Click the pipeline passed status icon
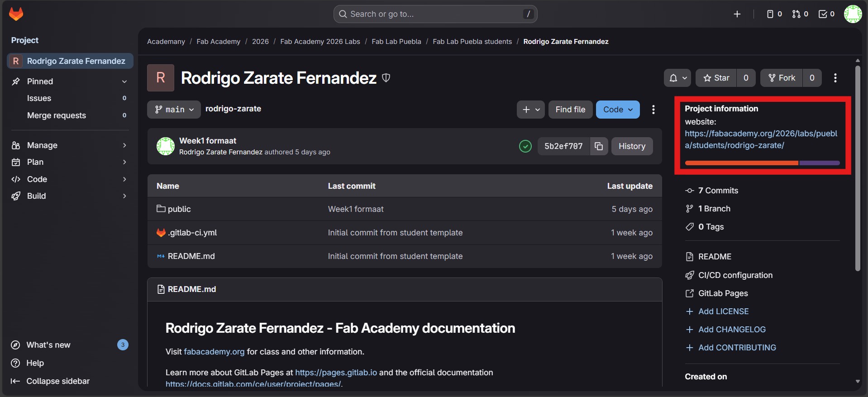The width and height of the screenshot is (868, 397). (525, 146)
